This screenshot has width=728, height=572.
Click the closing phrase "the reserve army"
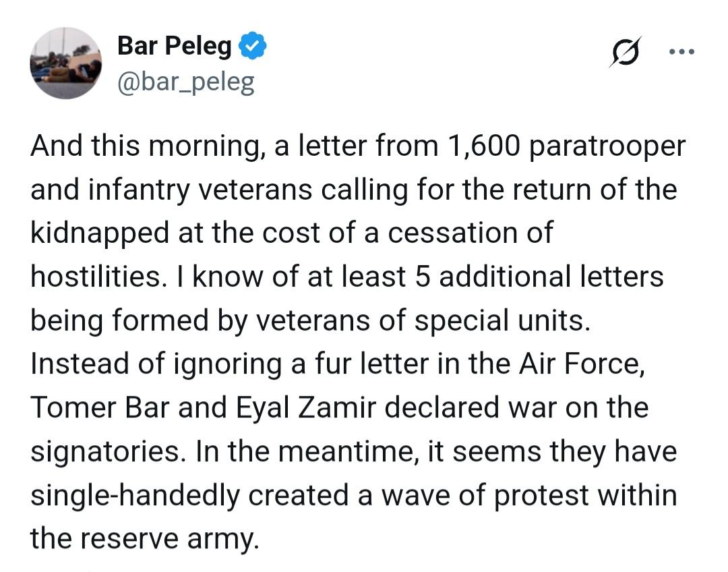(x=144, y=537)
